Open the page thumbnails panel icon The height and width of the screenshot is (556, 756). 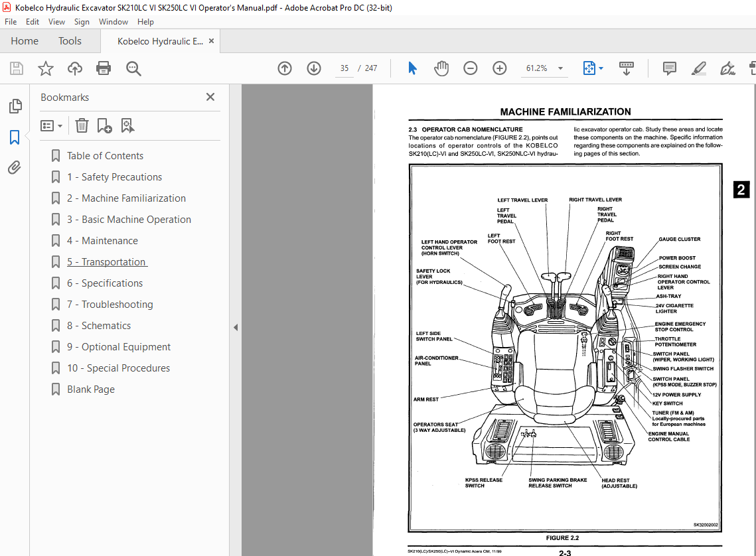point(15,106)
